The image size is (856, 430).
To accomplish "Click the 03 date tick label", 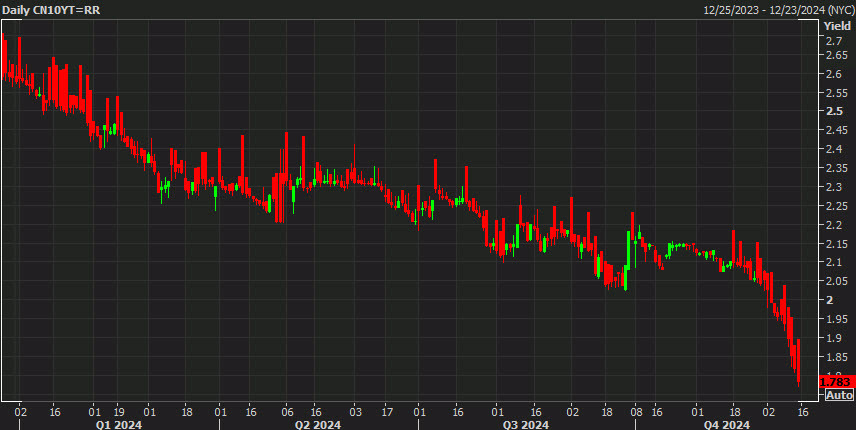I will (x=355, y=412).
